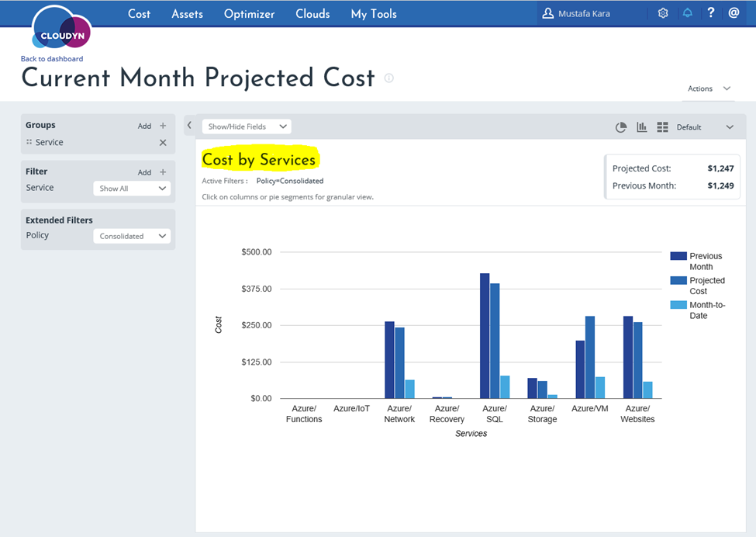Click Add in the Filter panel

click(x=144, y=172)
